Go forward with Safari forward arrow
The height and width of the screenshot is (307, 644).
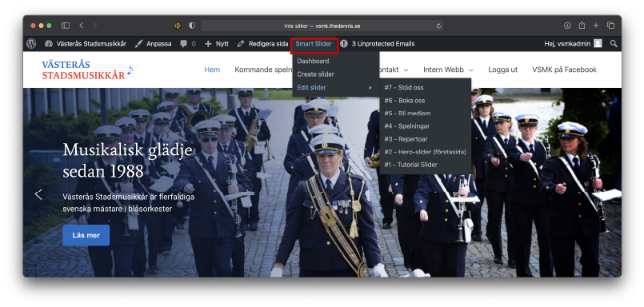(x=95, y=26)
